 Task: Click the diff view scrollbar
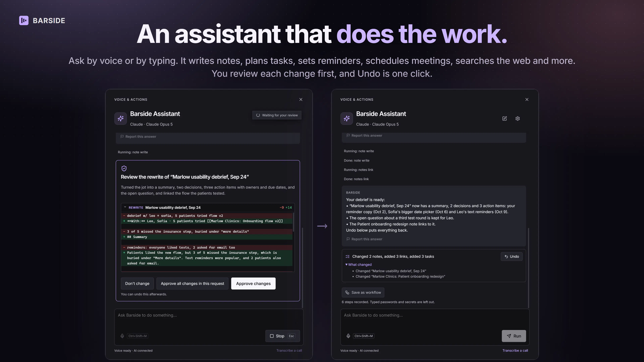pos(293,222)
